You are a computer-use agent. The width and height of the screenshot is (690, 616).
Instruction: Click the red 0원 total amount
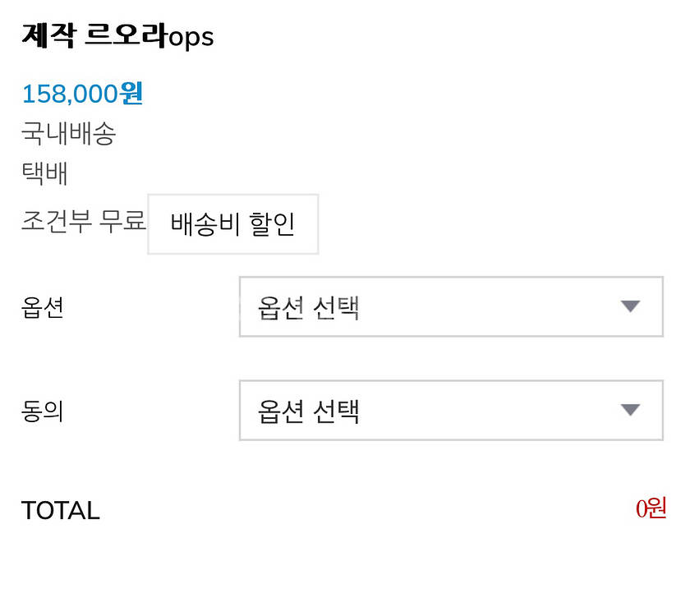[651, 509]
